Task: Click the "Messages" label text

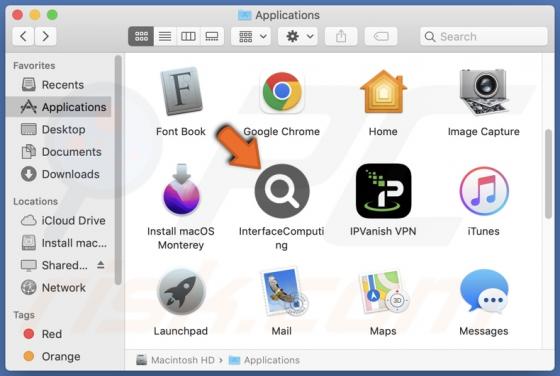Action: point(484,331)
